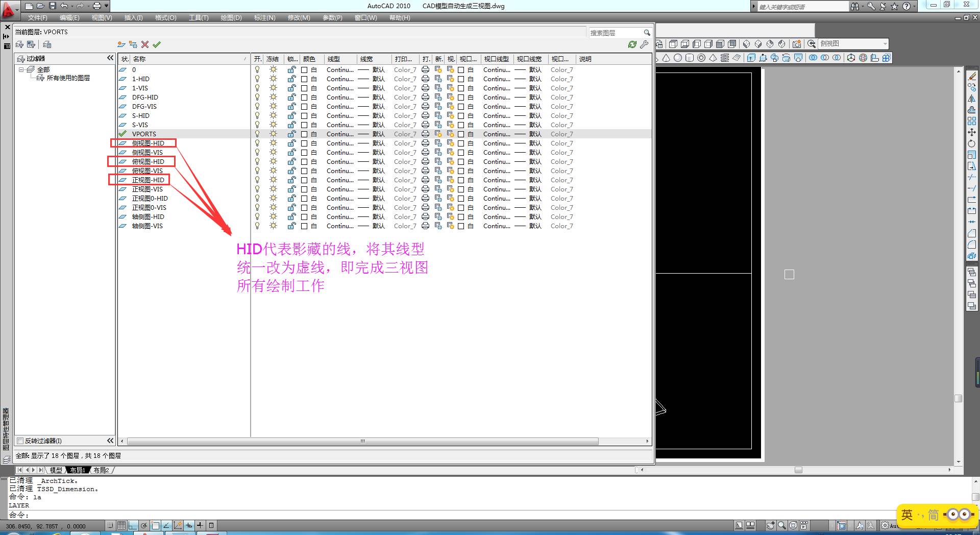Click the Save icon in quick access toolbar

pyautogui.click(x=52, y=6)
